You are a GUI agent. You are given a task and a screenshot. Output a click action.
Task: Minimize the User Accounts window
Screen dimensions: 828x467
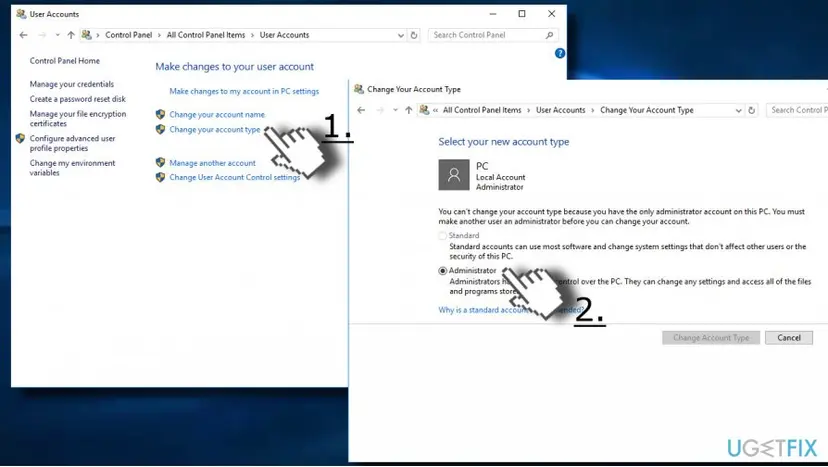pos(493,14)
